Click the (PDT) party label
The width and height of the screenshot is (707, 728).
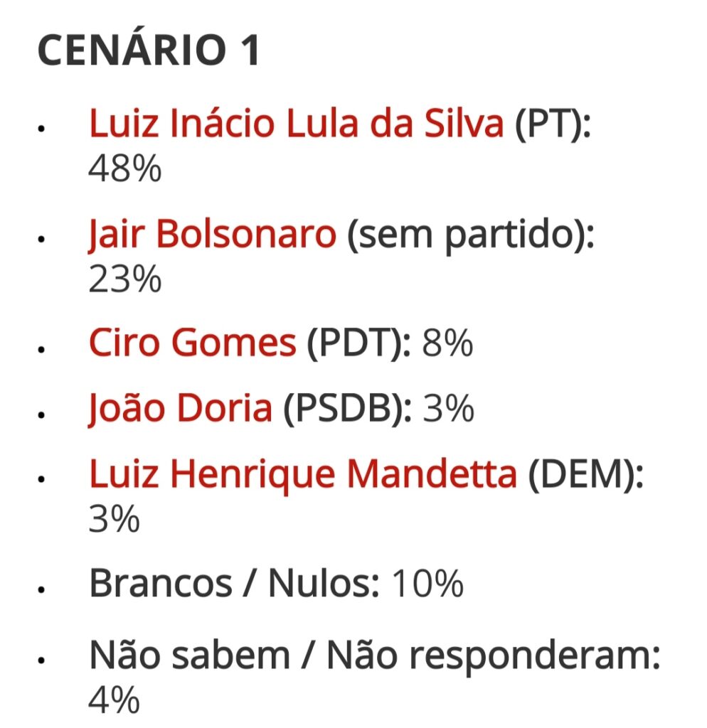[x=359, y=344]
